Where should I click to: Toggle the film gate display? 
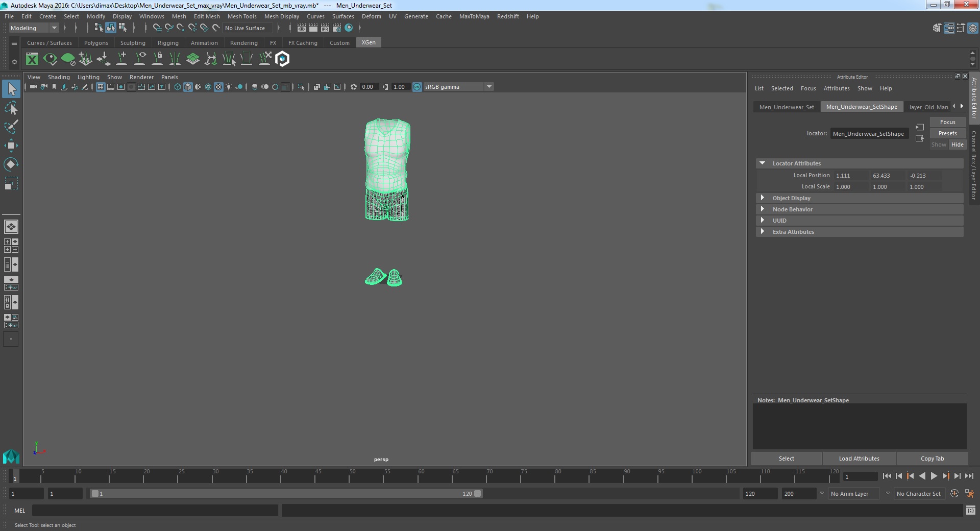(111, 87)
